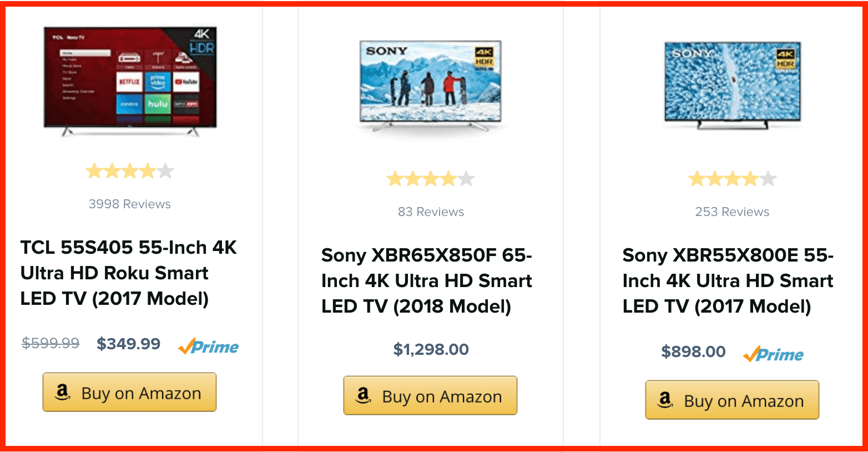
Task: Click the TCL Roku TV product image
Action: [130, 81]
